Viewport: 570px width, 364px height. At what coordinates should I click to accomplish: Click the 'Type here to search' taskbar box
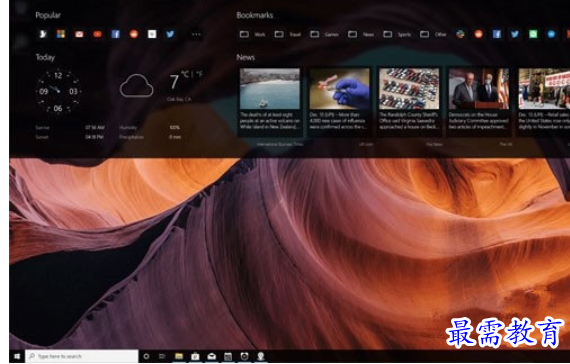click(82, 356)
